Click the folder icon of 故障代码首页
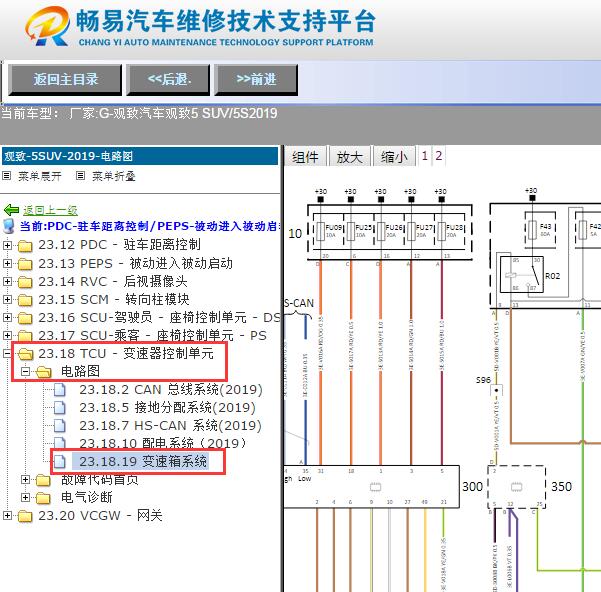Viewport: 601px width, 592px height. click(43, 480)
